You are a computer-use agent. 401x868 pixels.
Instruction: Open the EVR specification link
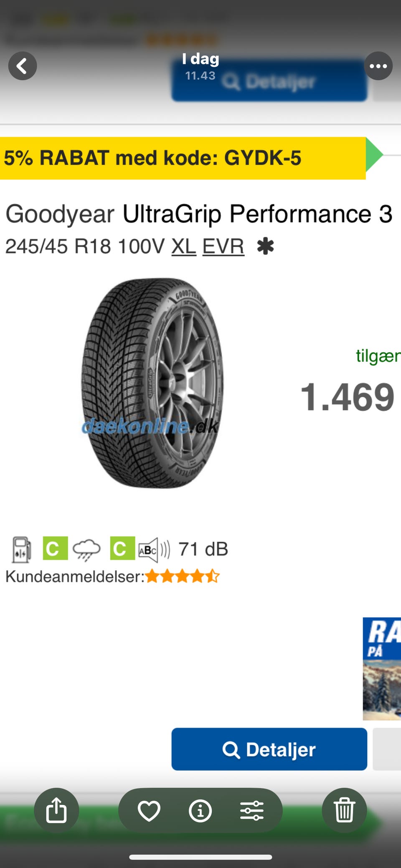coord(223,246)
